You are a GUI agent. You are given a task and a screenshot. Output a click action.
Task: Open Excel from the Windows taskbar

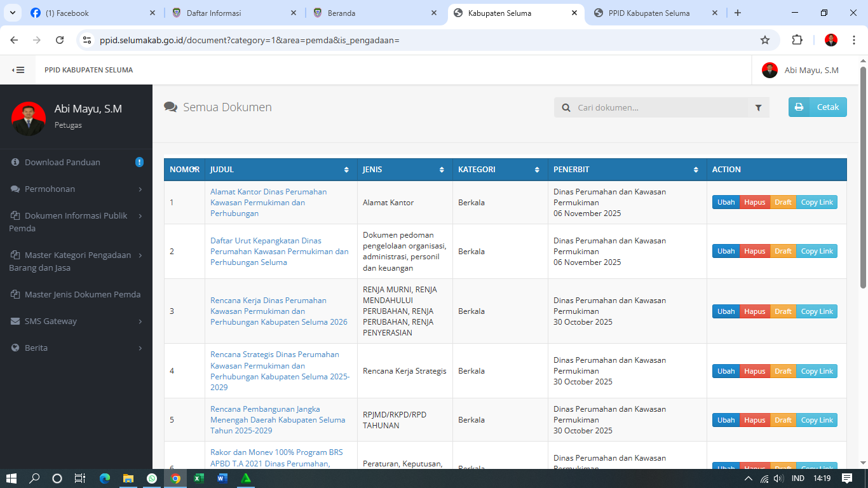click(198, 478)
